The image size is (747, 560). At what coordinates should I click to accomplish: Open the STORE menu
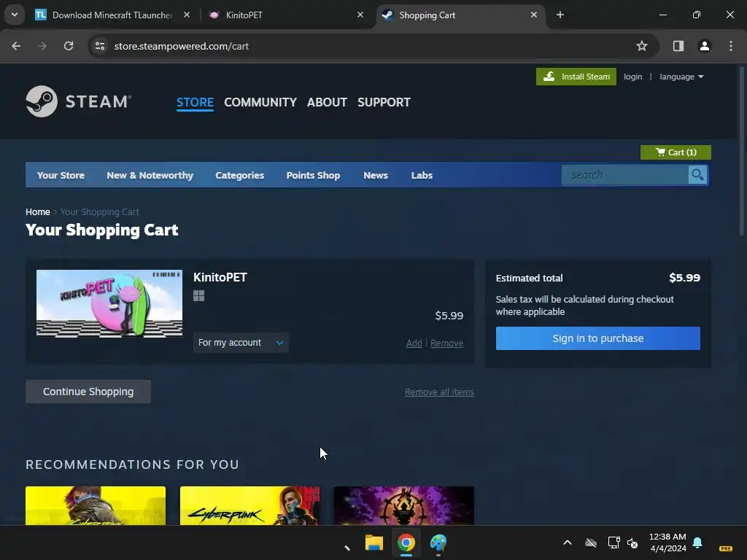pos(195,102)
